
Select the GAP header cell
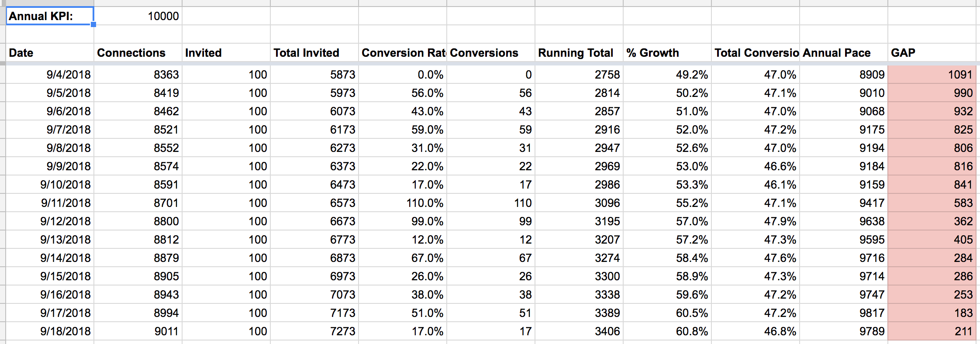[x=932, y=52]
